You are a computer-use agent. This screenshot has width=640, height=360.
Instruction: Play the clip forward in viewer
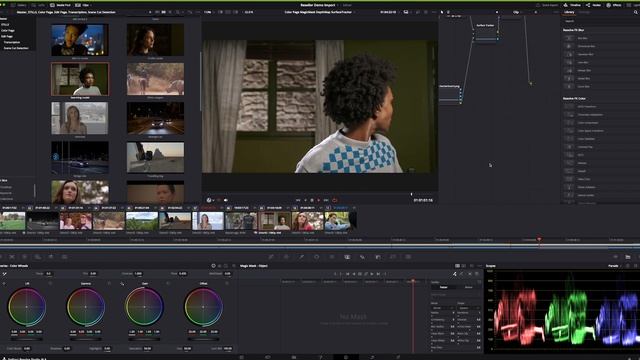319,200
